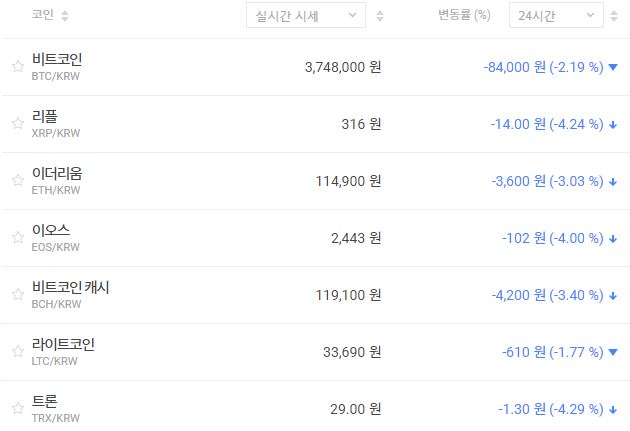
Task: Click the star next to TRX/KRW
Action: [x=17, y=409]
